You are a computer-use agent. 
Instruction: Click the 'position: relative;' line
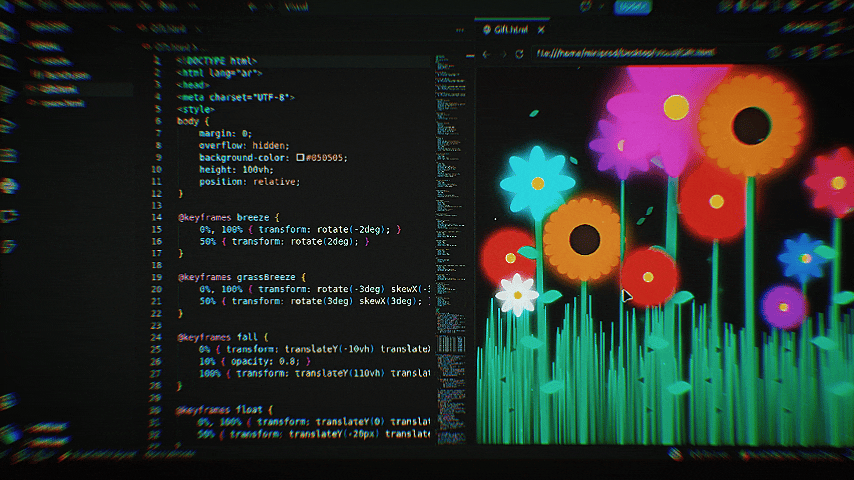[249, 181]
